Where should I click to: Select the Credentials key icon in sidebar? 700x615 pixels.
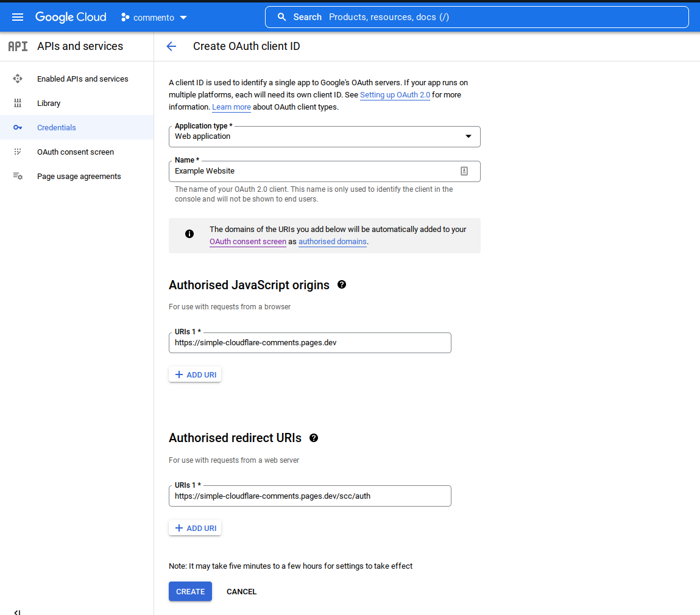(18, 127)
